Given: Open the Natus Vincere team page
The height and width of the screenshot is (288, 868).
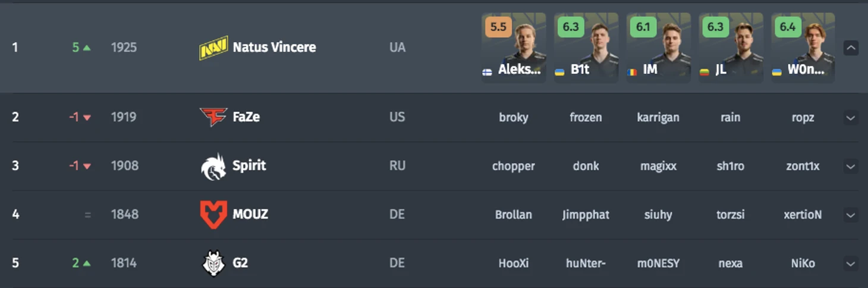Looking at the screenshot, I should [x=274, y=47].
